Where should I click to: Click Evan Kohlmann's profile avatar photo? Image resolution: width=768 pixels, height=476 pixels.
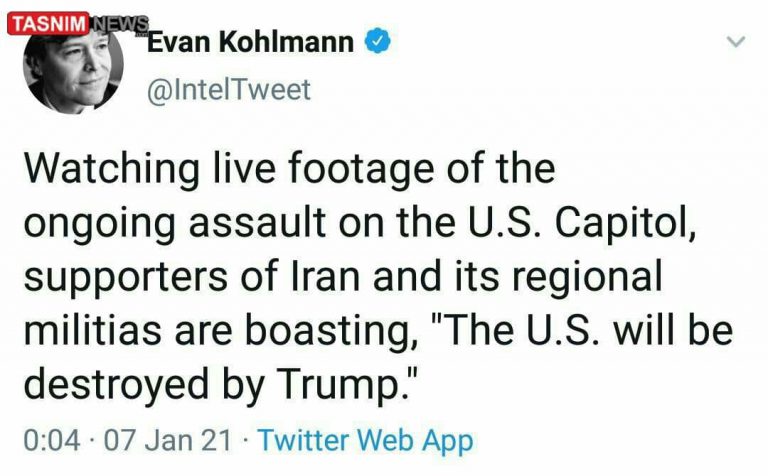(75, 68)
